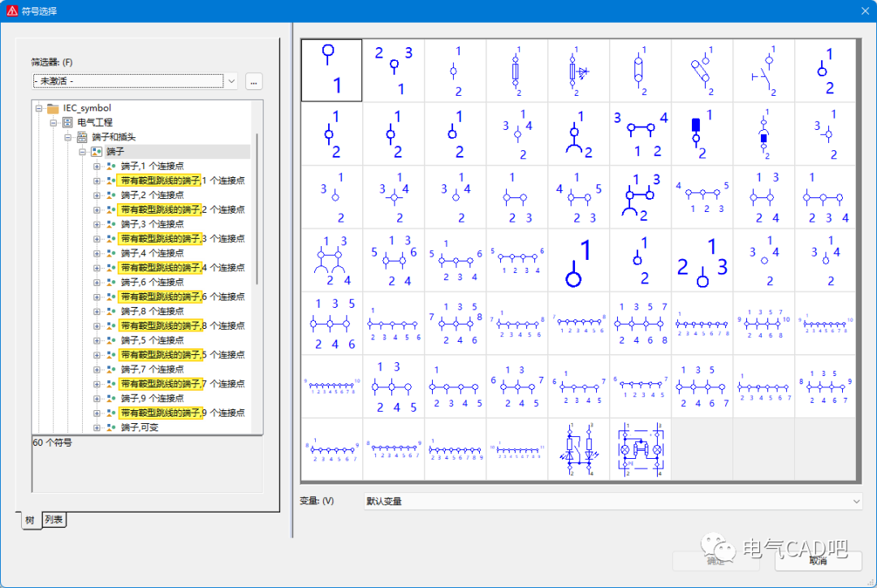The width and height of the screenshot is (877, 588).
Task: Select 端子,8 个连接点 tree item
Action: pos(152,312)
